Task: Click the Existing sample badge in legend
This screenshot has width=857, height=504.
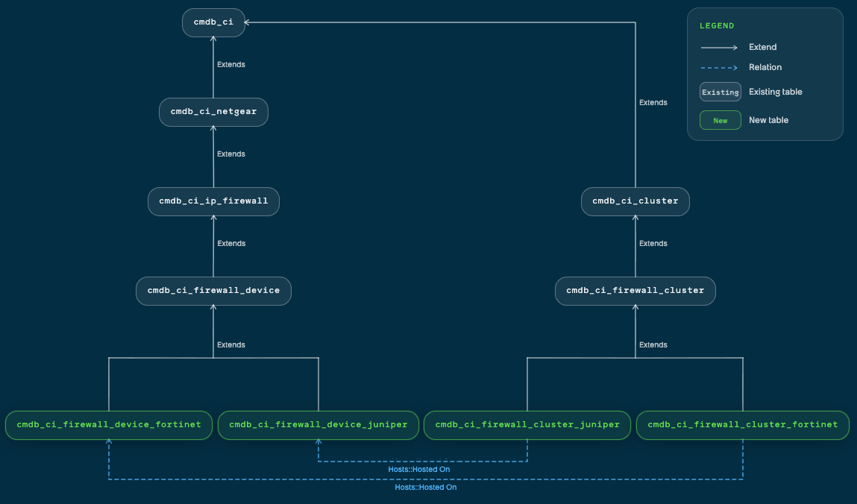Action: tap(721, 92)
